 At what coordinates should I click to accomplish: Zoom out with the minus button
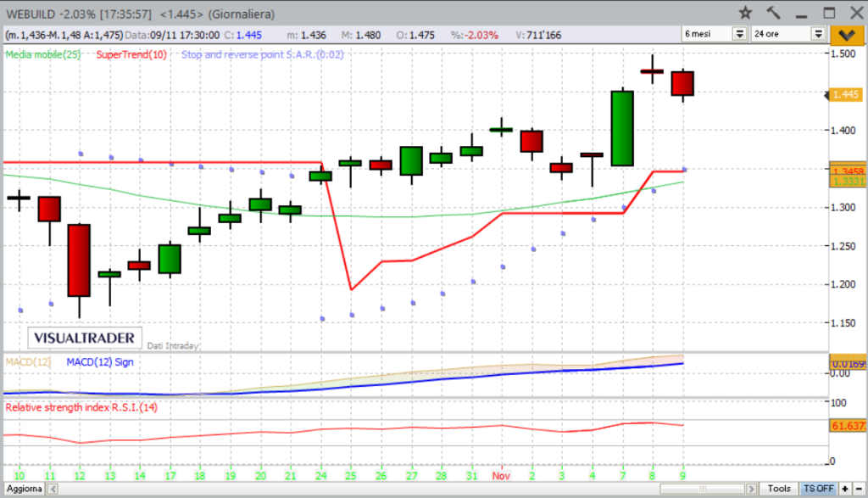point(859,489)
